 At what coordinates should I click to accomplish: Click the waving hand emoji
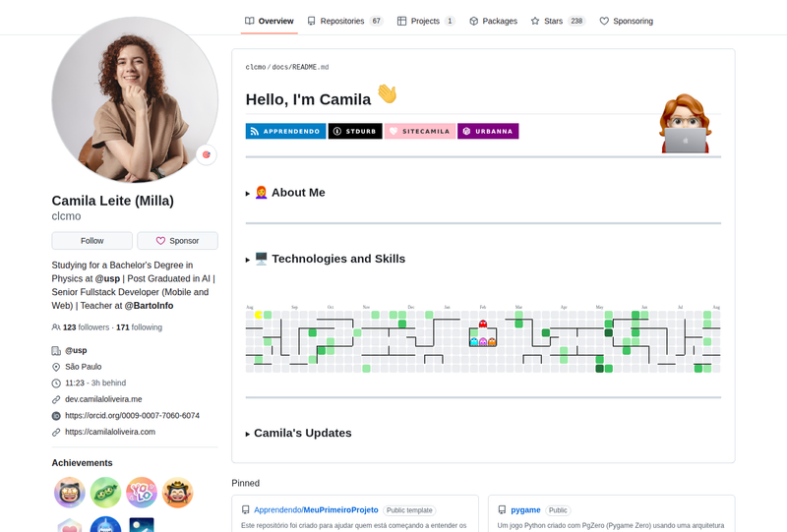coord(387,93)
